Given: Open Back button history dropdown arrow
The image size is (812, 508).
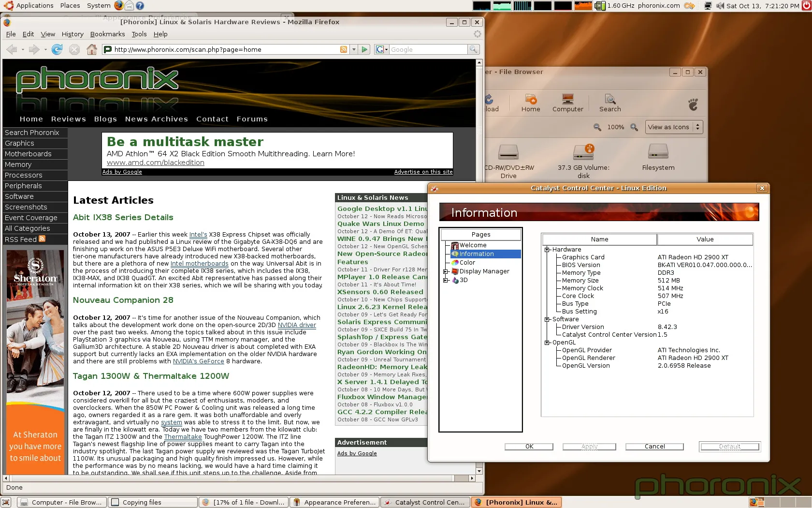Looking at the screenshot, I should [23, 49].
